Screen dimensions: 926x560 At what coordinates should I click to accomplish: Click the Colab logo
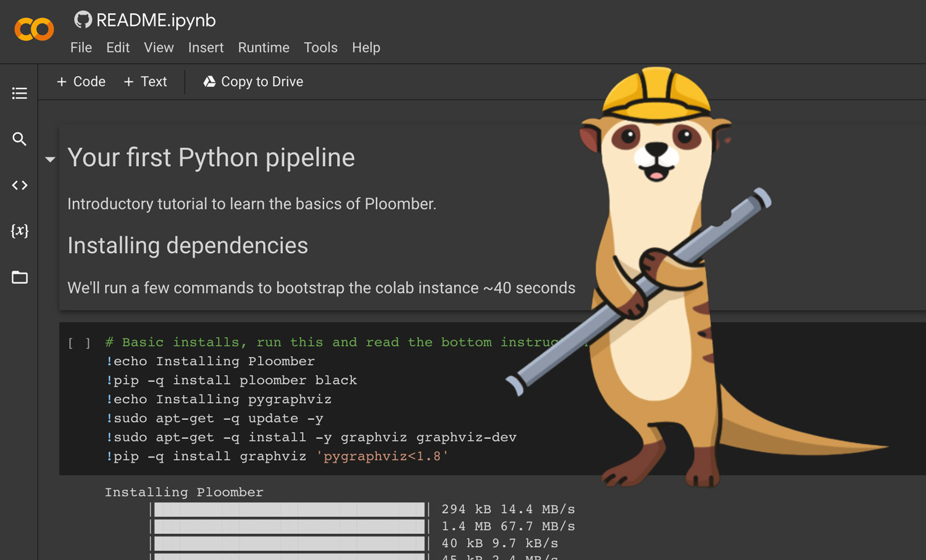[34, 29]
